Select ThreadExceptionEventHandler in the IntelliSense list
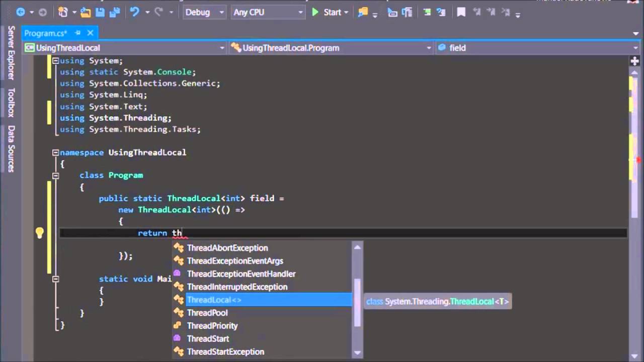The image size is (644, 362). [262, 274]
